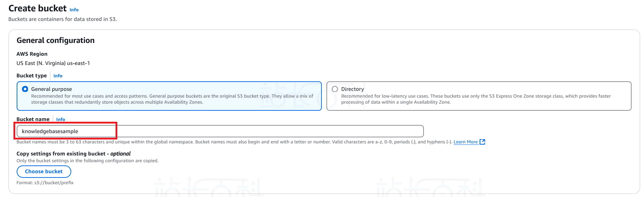Open Info link beside Bucket type label
This screenshot has height=197, width=644.
58,76
